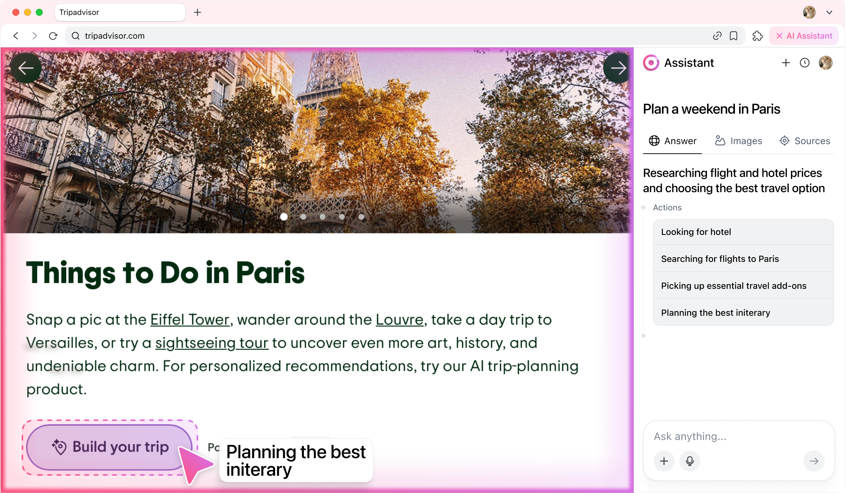Click Things to Do in Paris heading
The width and height of the screenshot is (868, 493).
click(x=165, y=273)
